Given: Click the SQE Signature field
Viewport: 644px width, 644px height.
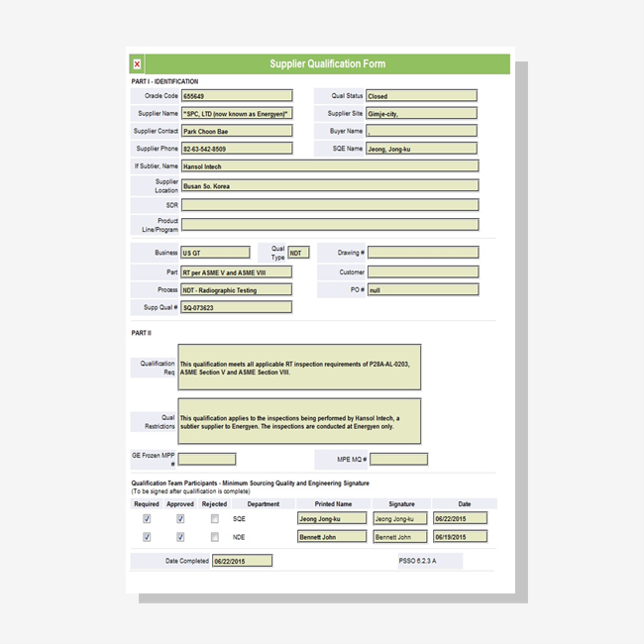Looking at the screenshot, I should click(400, 518).
